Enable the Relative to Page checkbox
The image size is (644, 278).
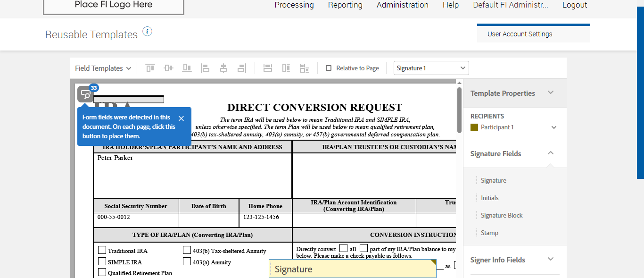(x=329, y=68)
